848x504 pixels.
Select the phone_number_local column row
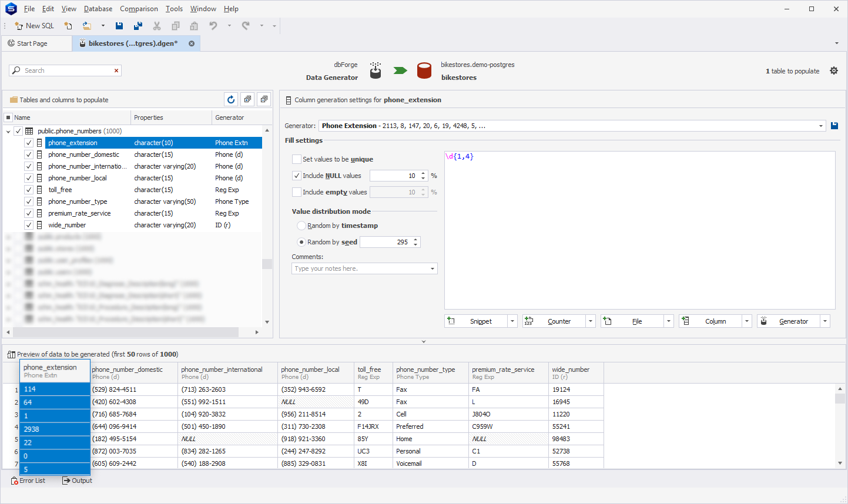point(153,178)
